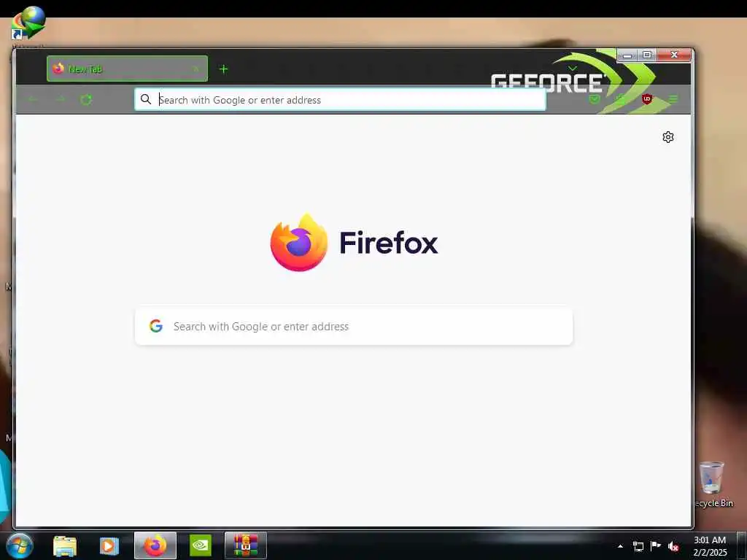Open the NVIDIA app in the taskbar
The width and height of the screenshot is (747, 560).
tap(201, 545)
